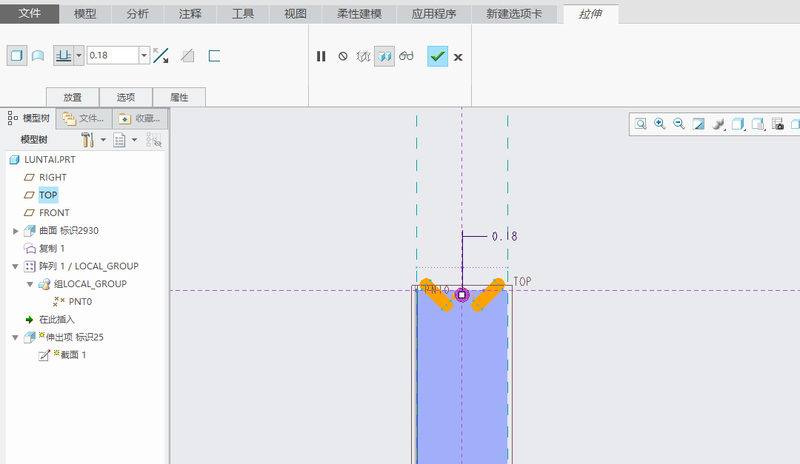
Task: Flip the extrude depth direction
Action: (161, 56)
